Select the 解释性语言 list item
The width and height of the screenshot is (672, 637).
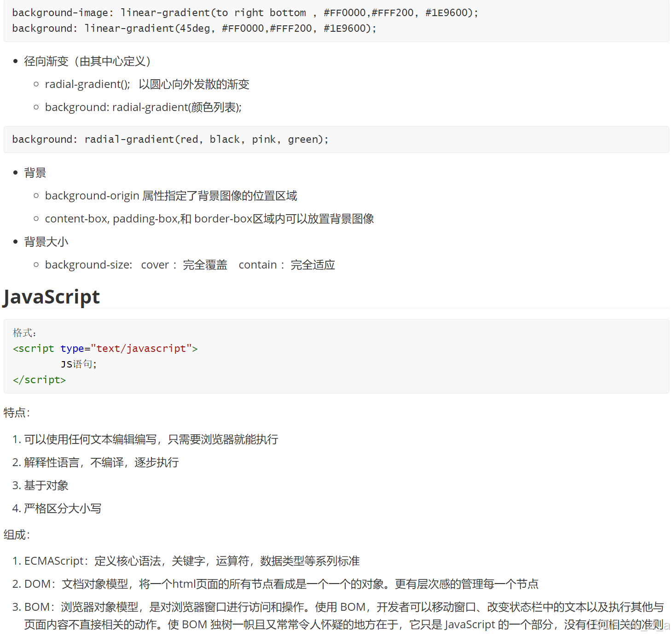click(96, 462)
